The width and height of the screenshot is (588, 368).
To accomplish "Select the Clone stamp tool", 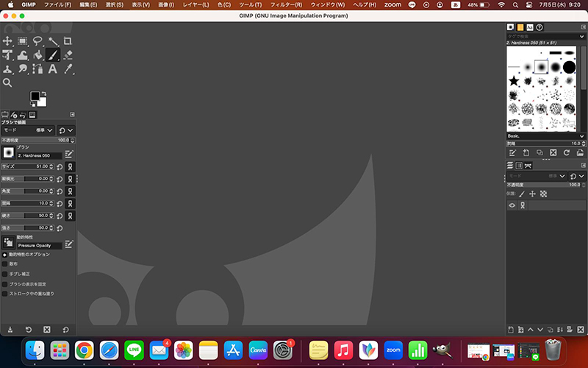I will 7,68.
